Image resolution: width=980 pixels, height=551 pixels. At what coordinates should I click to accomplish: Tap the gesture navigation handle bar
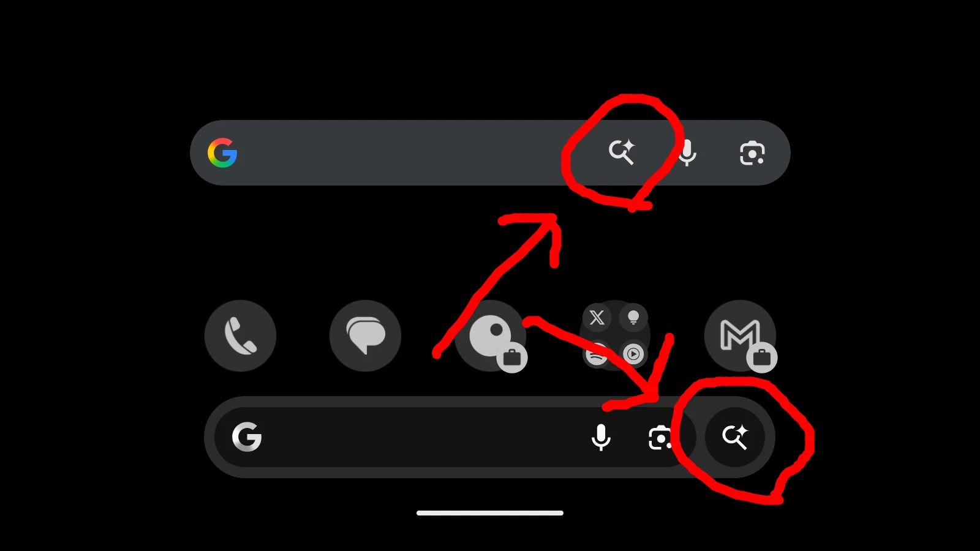490,513
